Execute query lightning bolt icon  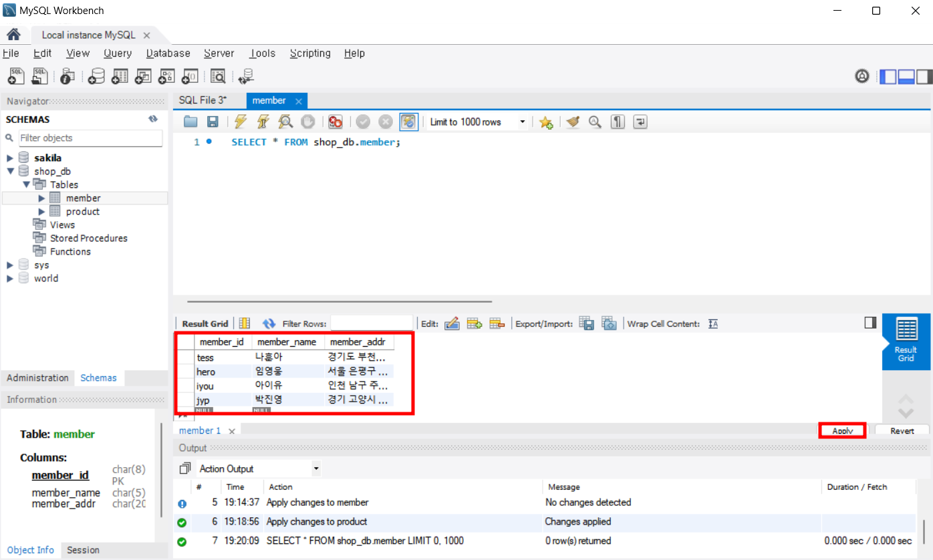[241, 122]
